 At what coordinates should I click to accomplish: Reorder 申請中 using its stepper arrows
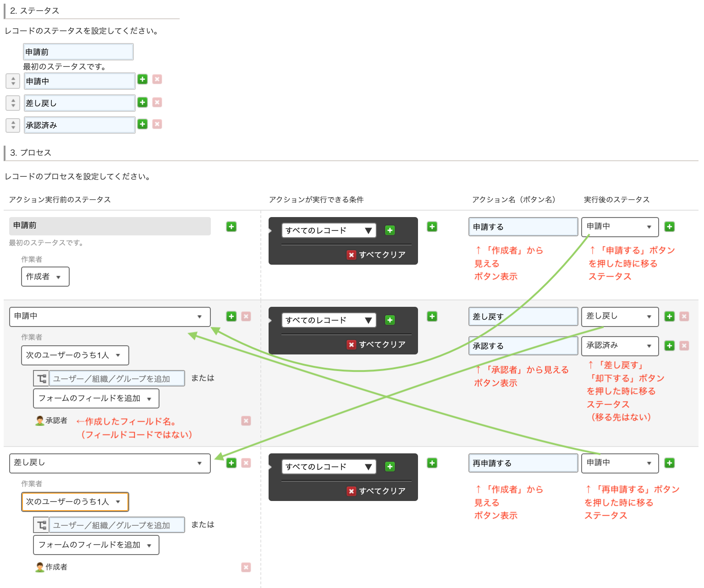tap(12, 81)
